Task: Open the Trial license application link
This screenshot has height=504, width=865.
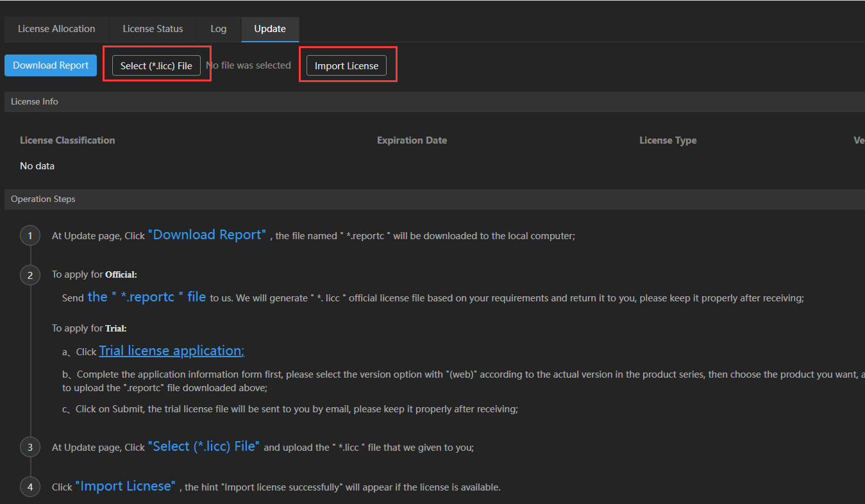Action: click(x=171, y=351)
